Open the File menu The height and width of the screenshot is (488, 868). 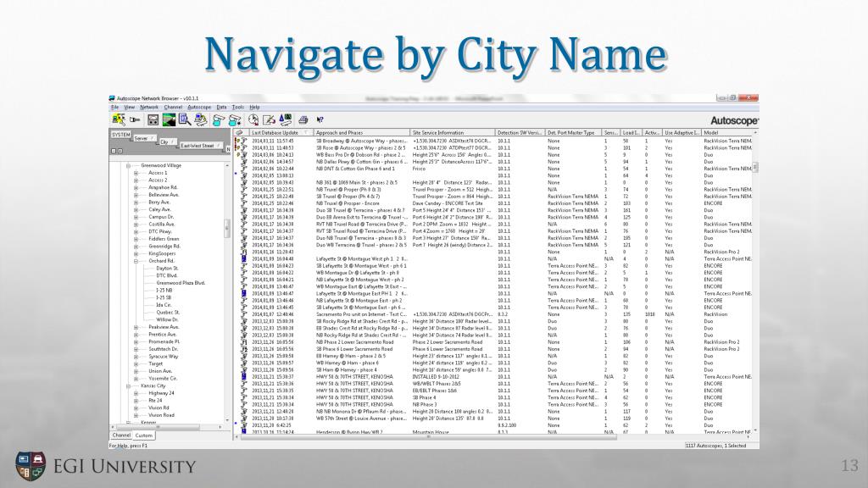point(115,108)
